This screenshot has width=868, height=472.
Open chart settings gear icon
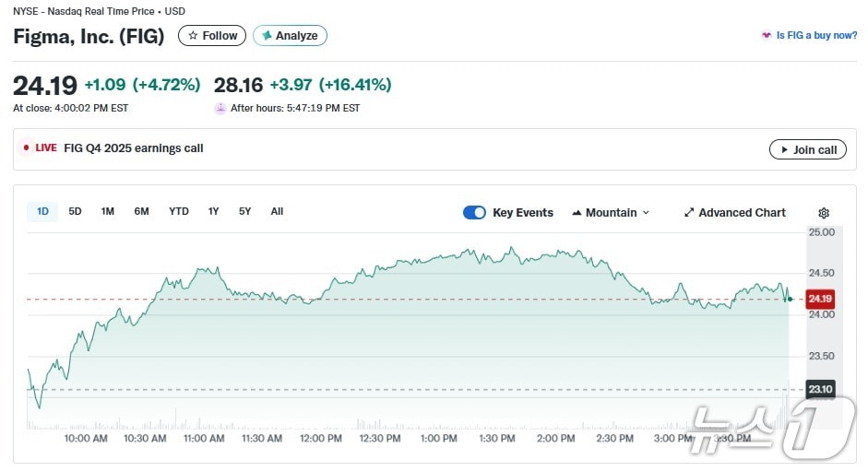click(824, 213)
